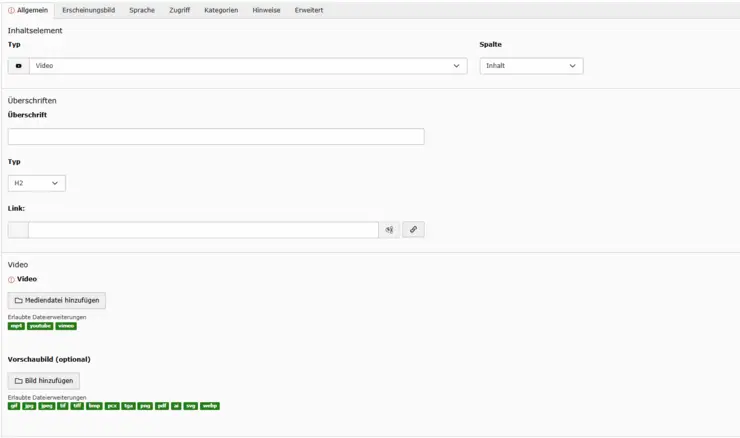Click the warning icon beside Video label
This screenshot has height=438, width=740.
click(12, 280)
